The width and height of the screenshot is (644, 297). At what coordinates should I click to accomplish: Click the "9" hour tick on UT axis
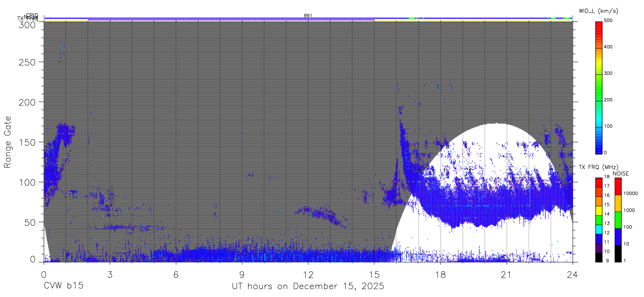pos(242,274)
